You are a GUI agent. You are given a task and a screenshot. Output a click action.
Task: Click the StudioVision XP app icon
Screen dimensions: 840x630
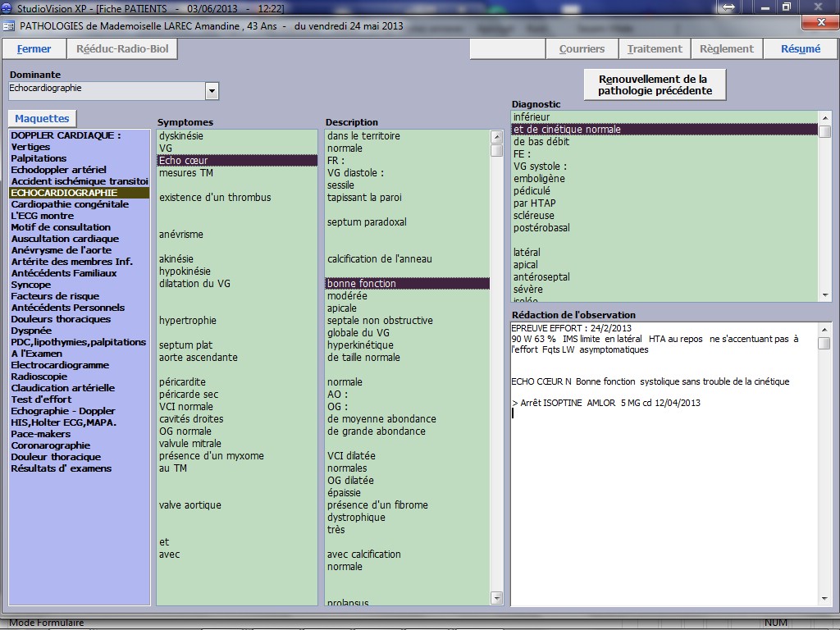click(x=8, y=7)
